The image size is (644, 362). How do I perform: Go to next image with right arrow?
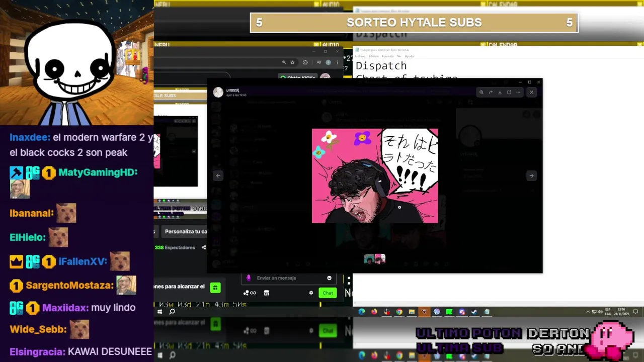(531, 175)
